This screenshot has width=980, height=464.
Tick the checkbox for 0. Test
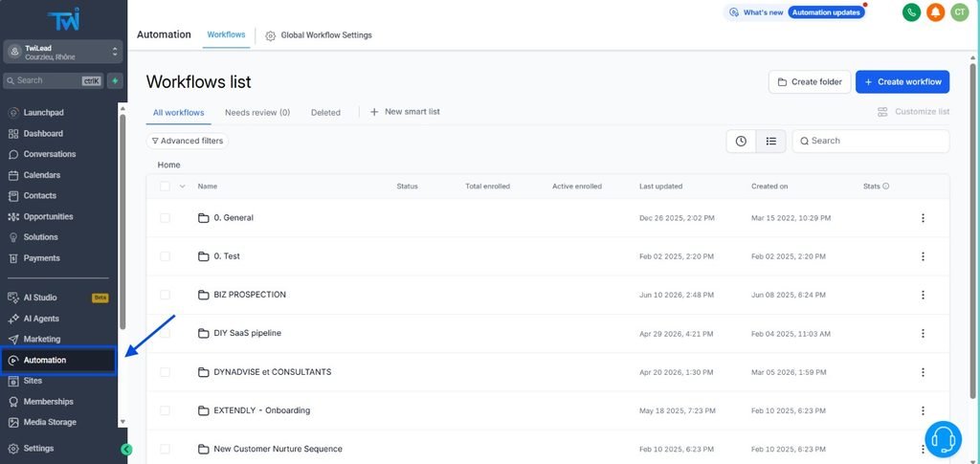point(165,256)
